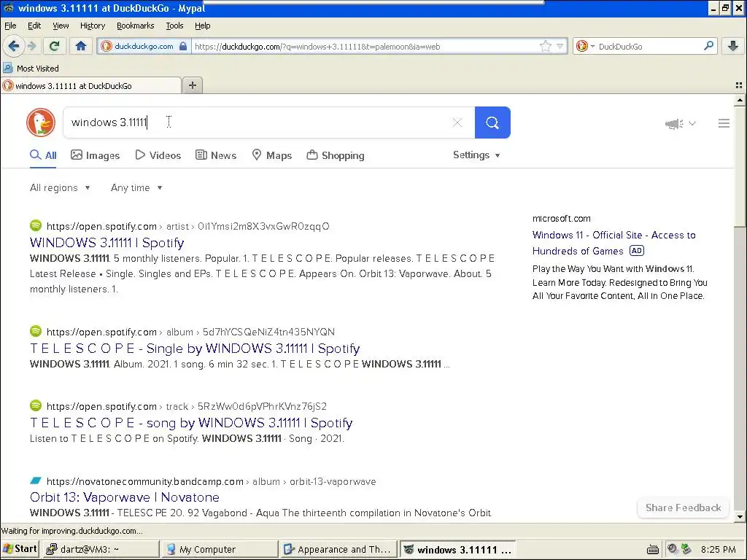
Task: Open the Help menu
Action: click(x=203, y=26)
